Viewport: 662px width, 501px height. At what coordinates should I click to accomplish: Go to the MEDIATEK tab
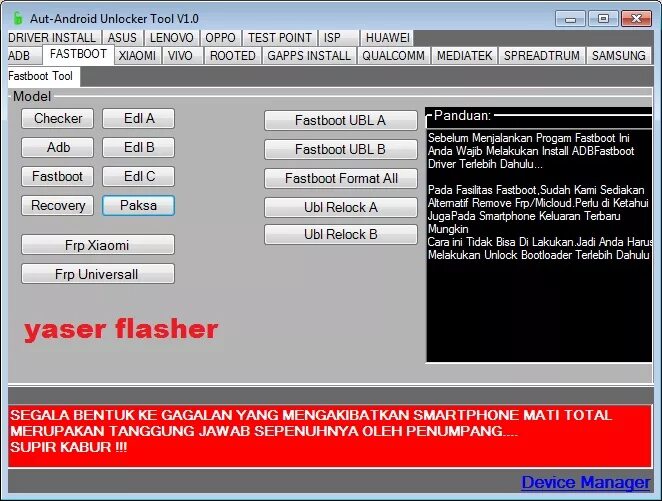(464, 56)
